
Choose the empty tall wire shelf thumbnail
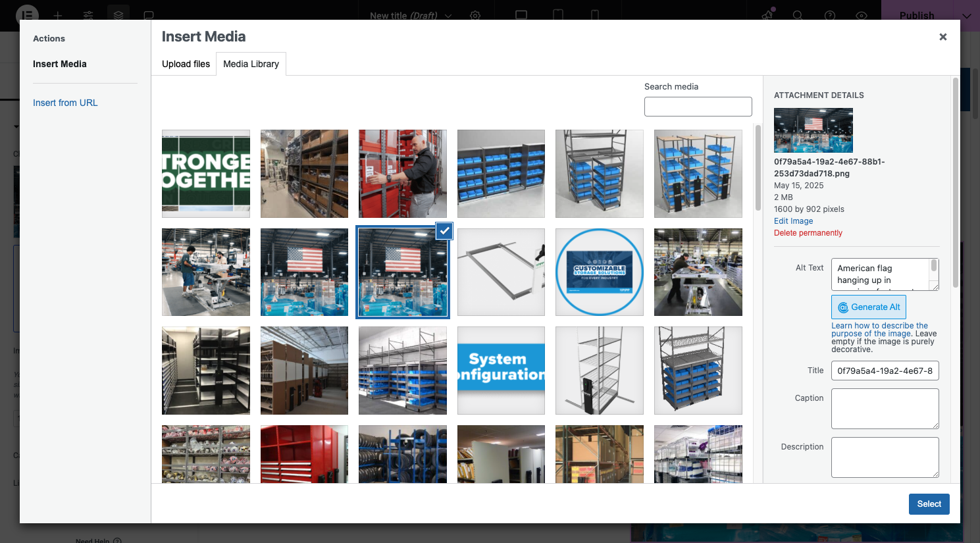600,371
